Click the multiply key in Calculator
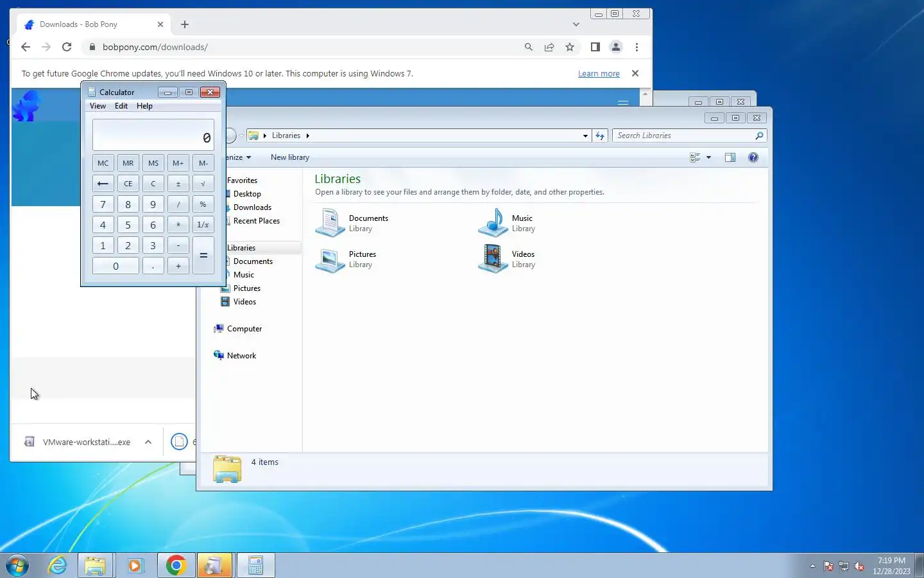924x578 pixels. coord(178,225)
